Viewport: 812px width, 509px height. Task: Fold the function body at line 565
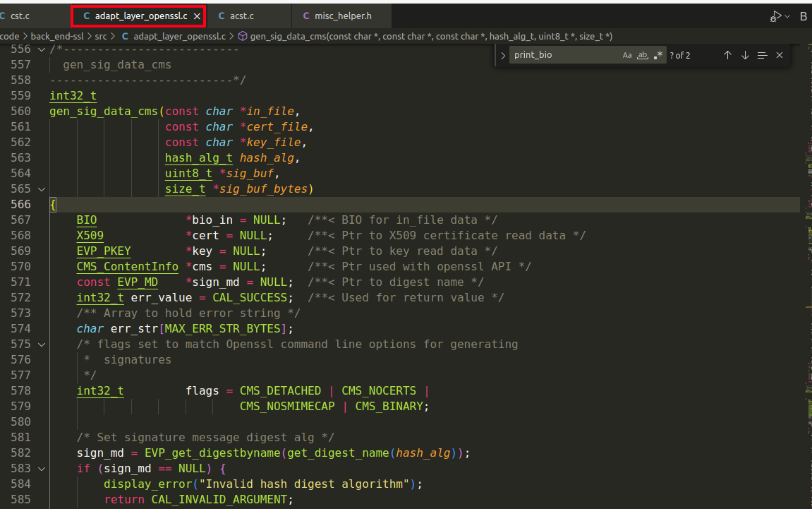click(x=42, y=189)
